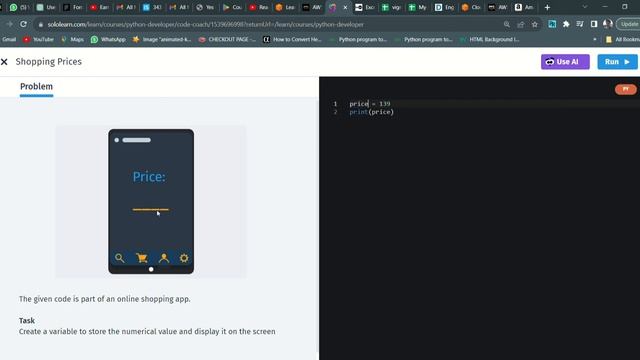Click the Chrome Update button

pos(628,24)
